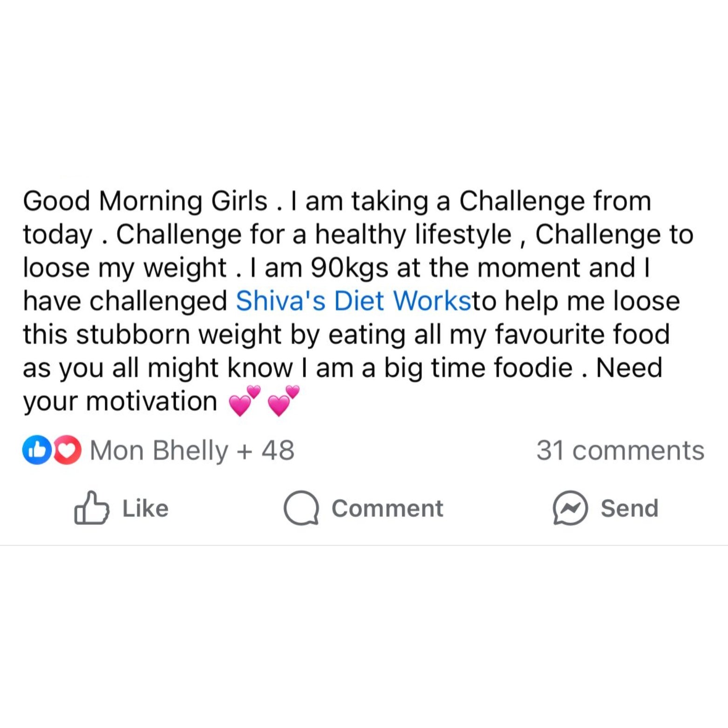Click the Messenger Send icon
This screenshot has width=728, height=728.
(570, 508)
